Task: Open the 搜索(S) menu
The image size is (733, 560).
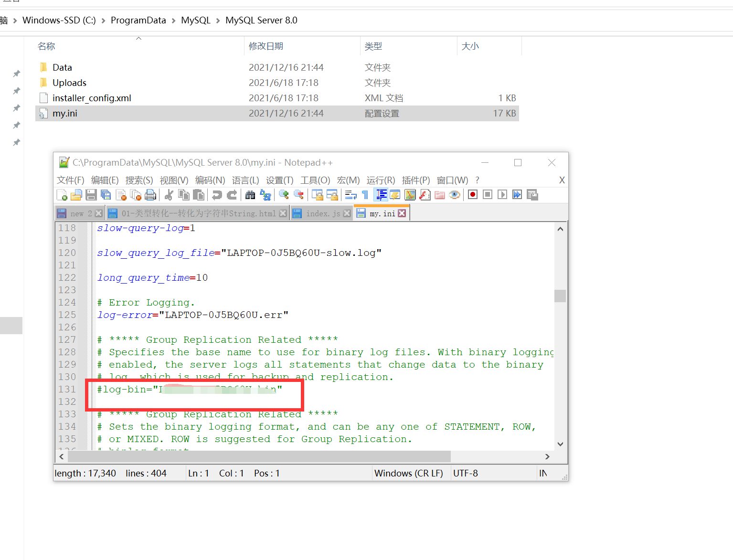Action: pos(139,180)
